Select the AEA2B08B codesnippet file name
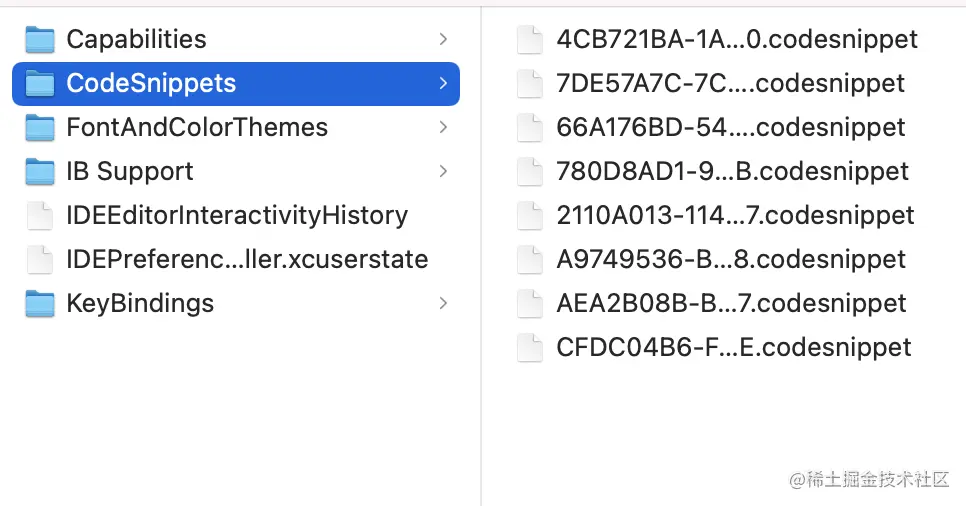Screen dimensions: 966x506 pyautogui.click(x=731, y=304)
